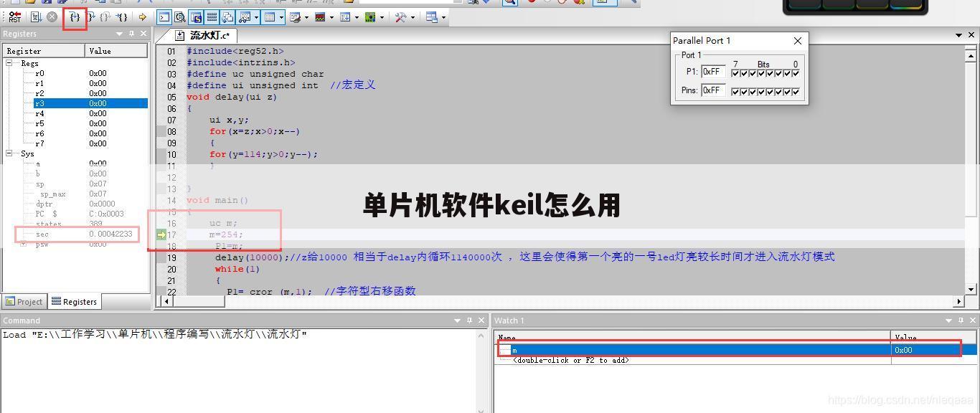The height and width of the screenshot is (413, 980).
Task: Click the Step Into debug icon
Action: 75,16
